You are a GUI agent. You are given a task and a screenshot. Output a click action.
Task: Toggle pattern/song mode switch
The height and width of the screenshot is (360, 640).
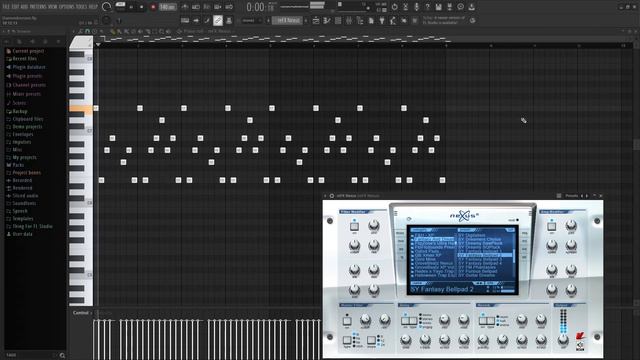pyautogui.click(x=120, y=7)
